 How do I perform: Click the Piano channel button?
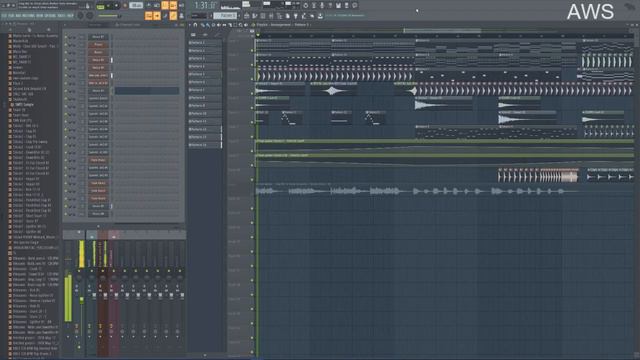pos(98,44)
